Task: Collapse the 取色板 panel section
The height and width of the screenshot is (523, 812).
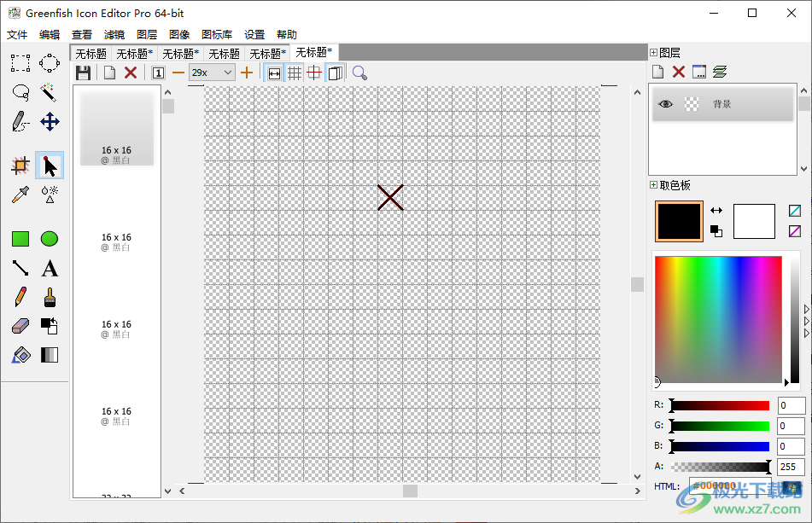Action: [x=652, y=185]
